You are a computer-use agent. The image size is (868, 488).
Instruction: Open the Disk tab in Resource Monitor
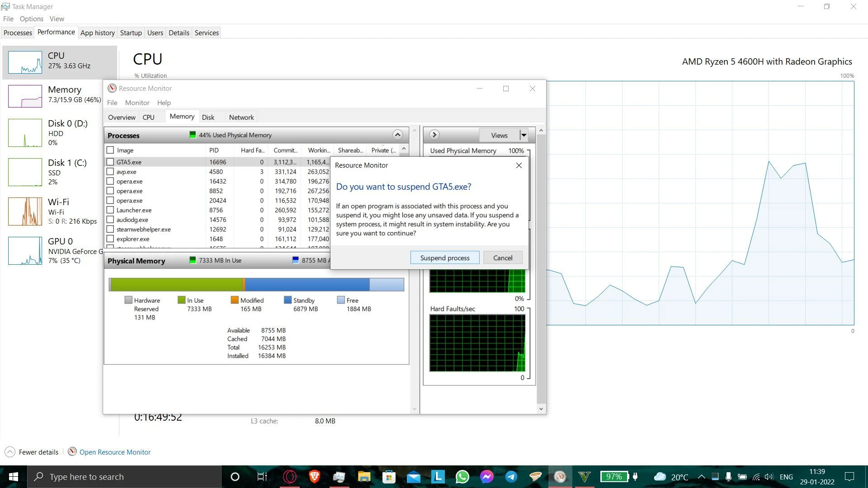coord(208,117)
